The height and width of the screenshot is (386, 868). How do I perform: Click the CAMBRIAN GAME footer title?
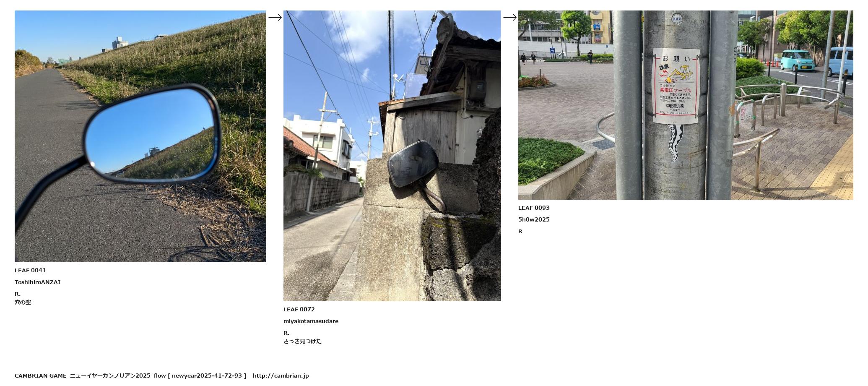pyautogui.click(x=41, y=376)
